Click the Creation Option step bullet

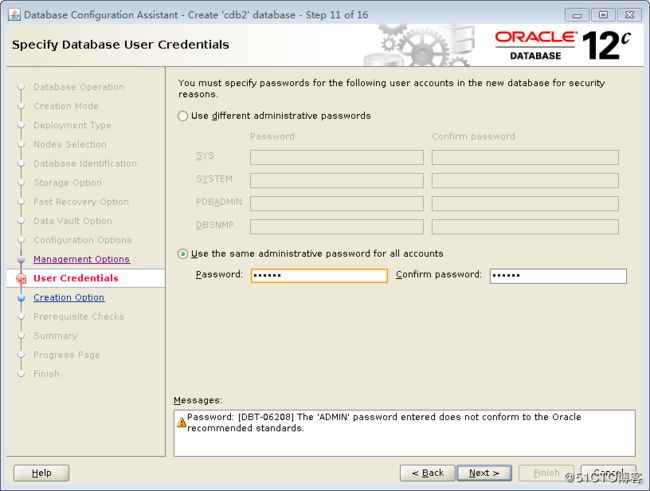[x=21, y=298]
